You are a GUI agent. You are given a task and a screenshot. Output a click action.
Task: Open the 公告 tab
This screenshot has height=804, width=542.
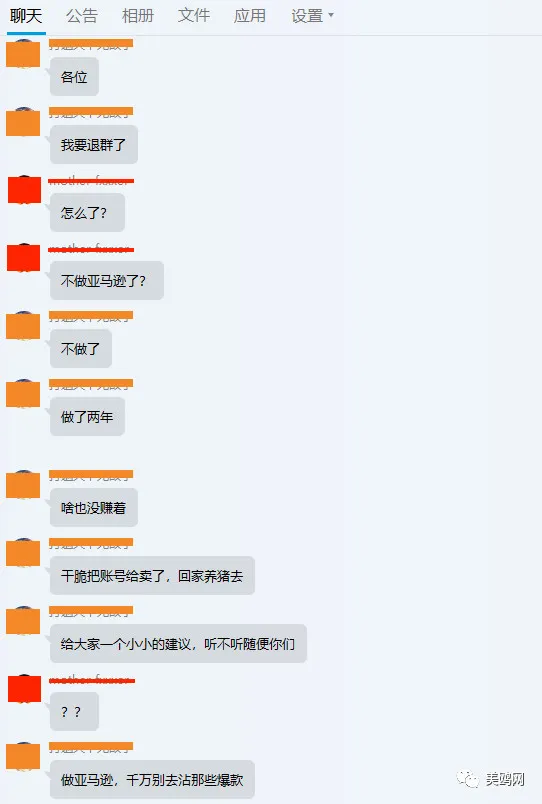(82, 16)
